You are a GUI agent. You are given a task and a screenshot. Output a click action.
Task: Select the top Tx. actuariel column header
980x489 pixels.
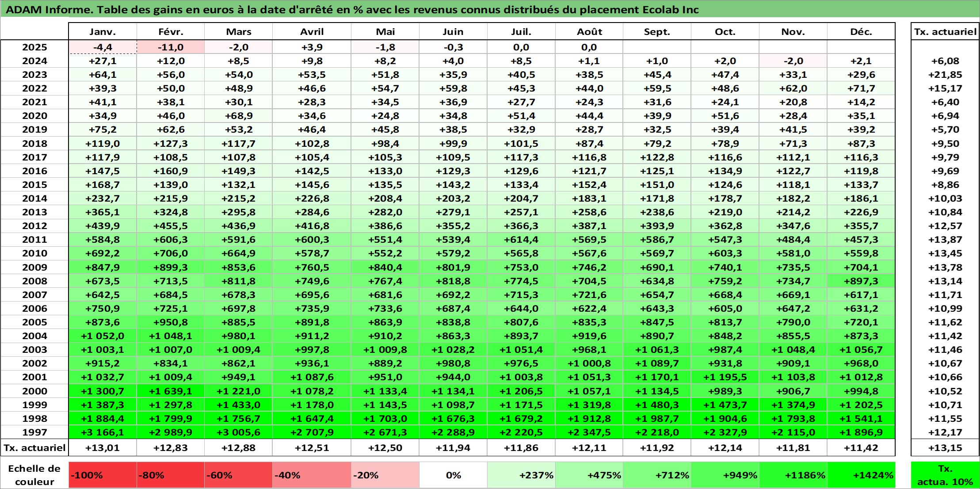[x=945, y=31]
